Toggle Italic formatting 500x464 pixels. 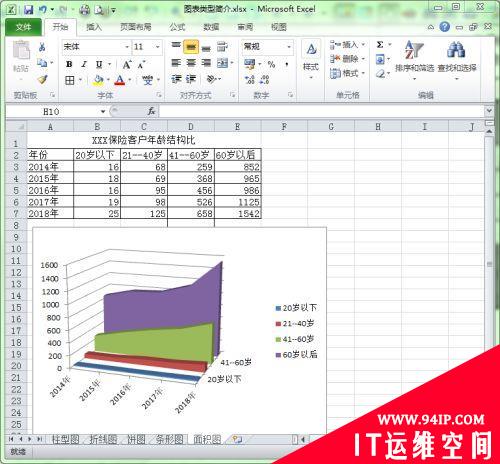[x=84, y=64]
